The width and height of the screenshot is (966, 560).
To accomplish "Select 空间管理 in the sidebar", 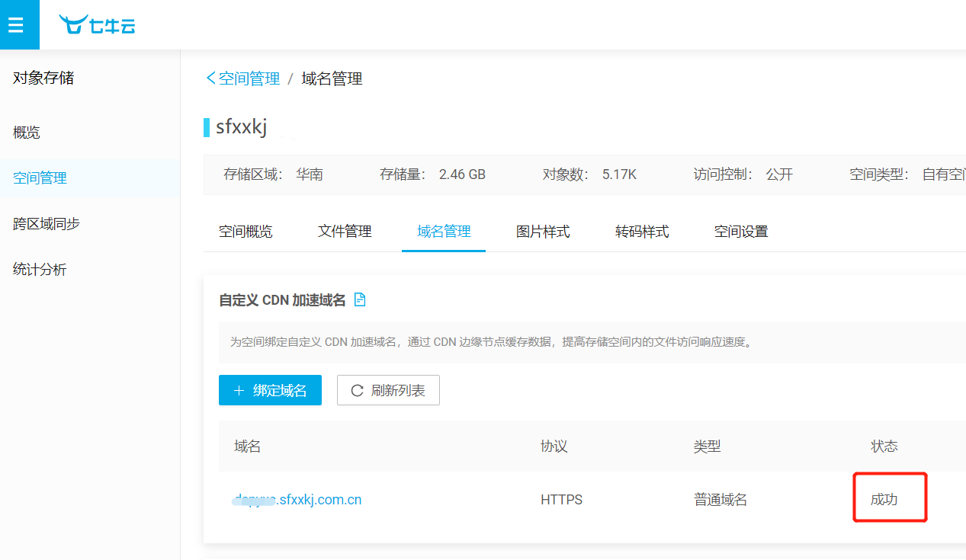I will 40,178.
